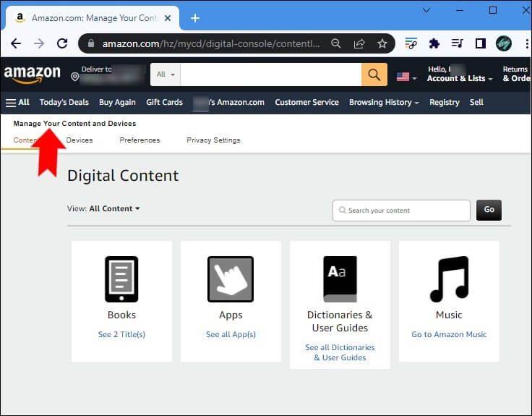Viewport: 532px width, 416px height.
Task: Click the padlock site info icon
Action: pyautogui.click(x=91, y=43)
